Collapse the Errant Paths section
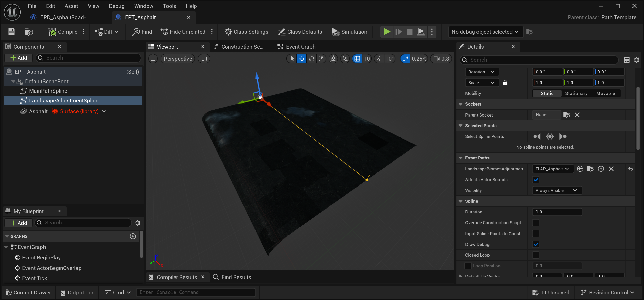Image resolution: width=644 pixels, height=300 pixels. point(461,158)
